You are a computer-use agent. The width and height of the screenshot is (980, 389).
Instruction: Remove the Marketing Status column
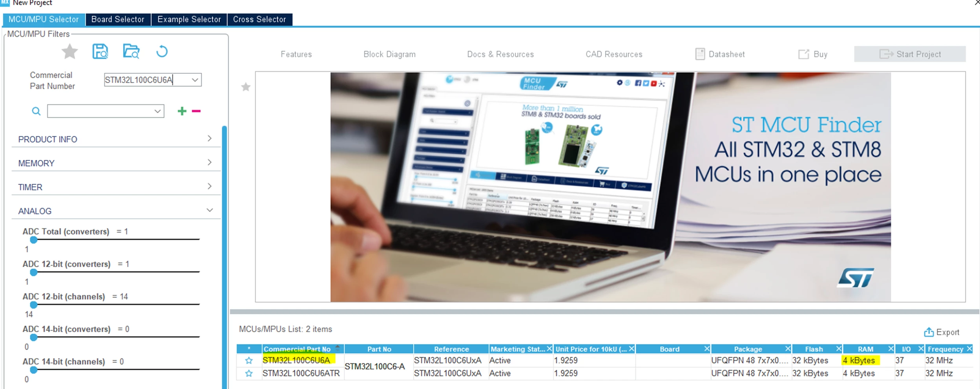(549, 349)
